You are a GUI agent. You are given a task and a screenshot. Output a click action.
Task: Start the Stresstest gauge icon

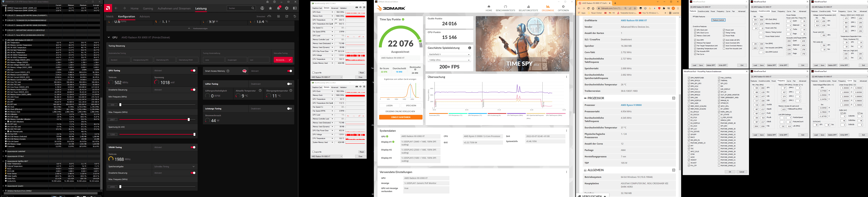point(269,16)
